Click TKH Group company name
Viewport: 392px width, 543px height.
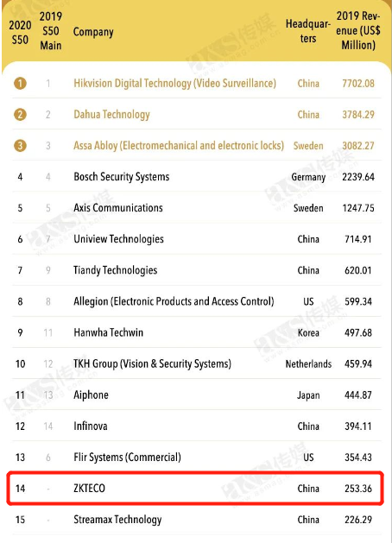(x=152, y=364)
